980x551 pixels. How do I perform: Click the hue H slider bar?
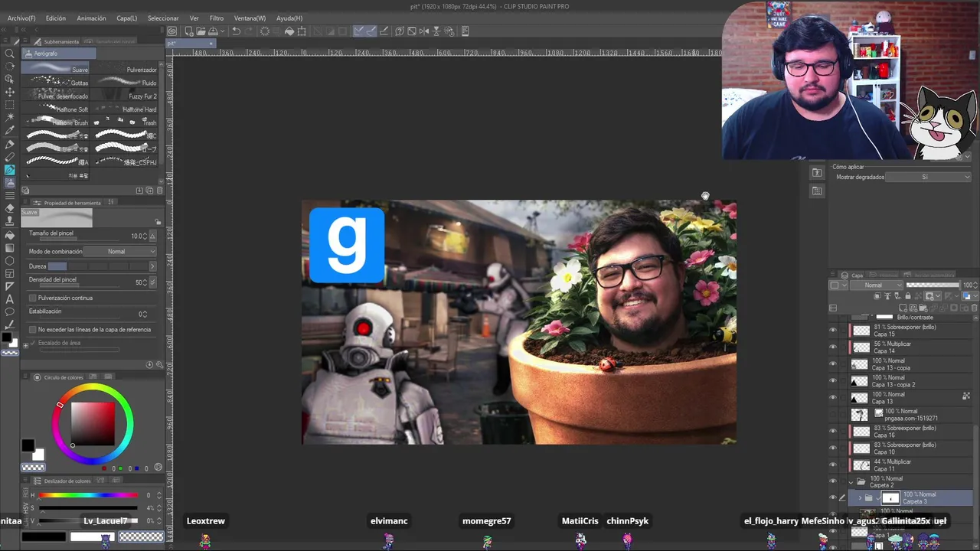pyautogui.click(x=88, y=495)
